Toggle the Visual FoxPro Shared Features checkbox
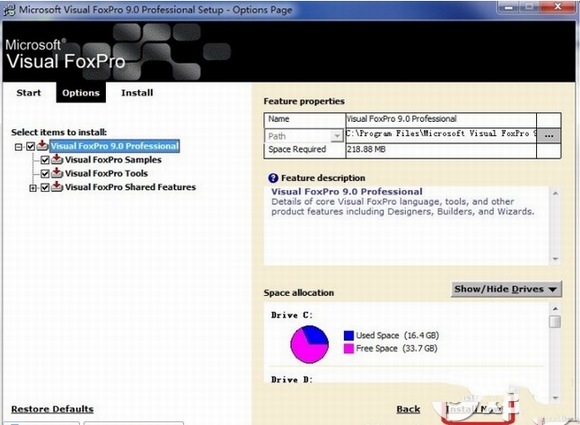Viewport: 580px width, 425px height. coord(45,187)
